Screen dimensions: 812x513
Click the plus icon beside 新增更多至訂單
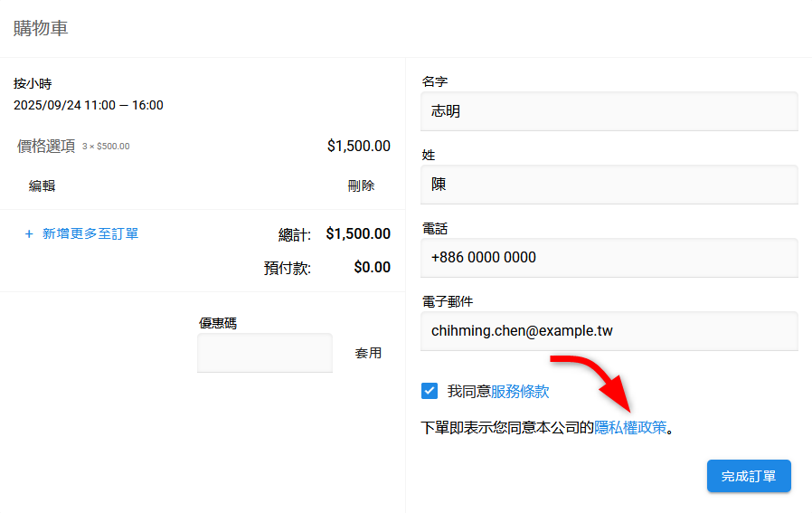(x=29, y=234)
